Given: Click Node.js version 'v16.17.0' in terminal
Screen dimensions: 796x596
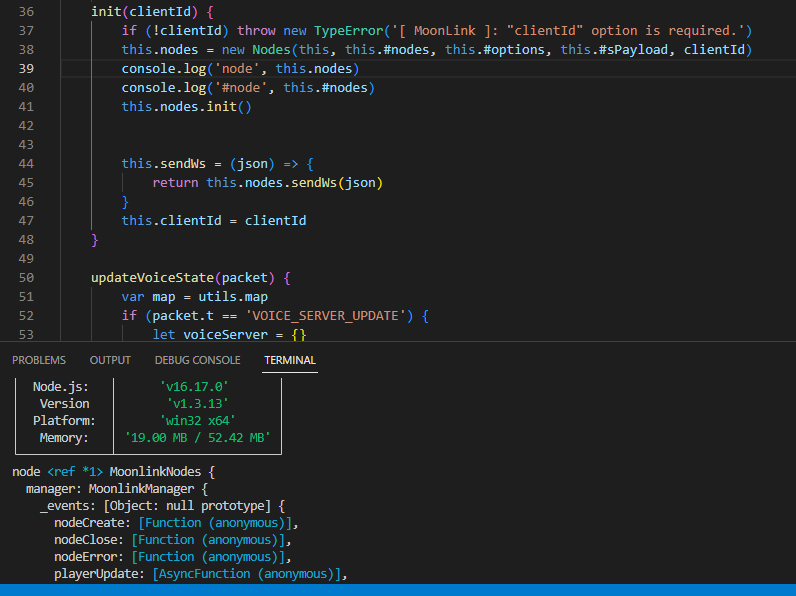Looking at the screenshot, I should (x=194, y=387).
